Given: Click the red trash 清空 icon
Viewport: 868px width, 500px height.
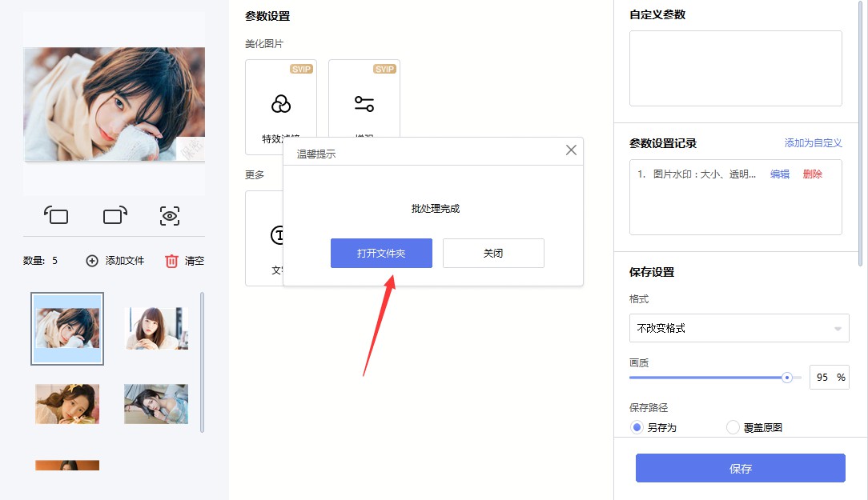Looking at the screenshot, I should pyautogui.click(x=171, y=261).
